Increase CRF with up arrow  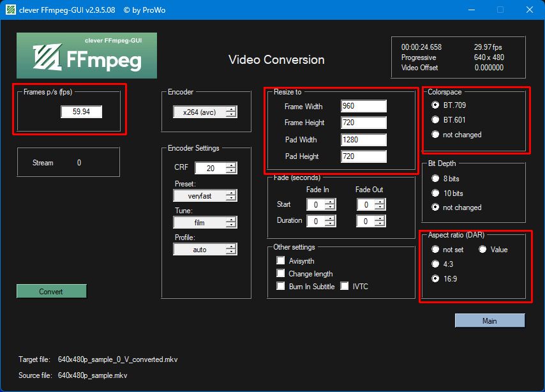231,165
